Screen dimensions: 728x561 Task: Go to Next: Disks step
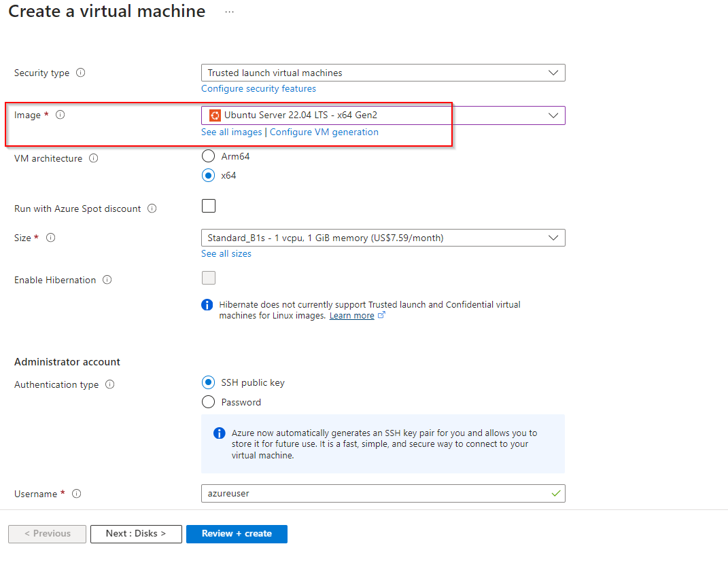click(136, 534)
